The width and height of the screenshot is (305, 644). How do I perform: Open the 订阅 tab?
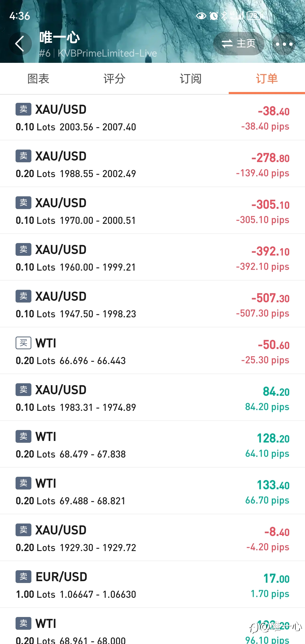191,79
